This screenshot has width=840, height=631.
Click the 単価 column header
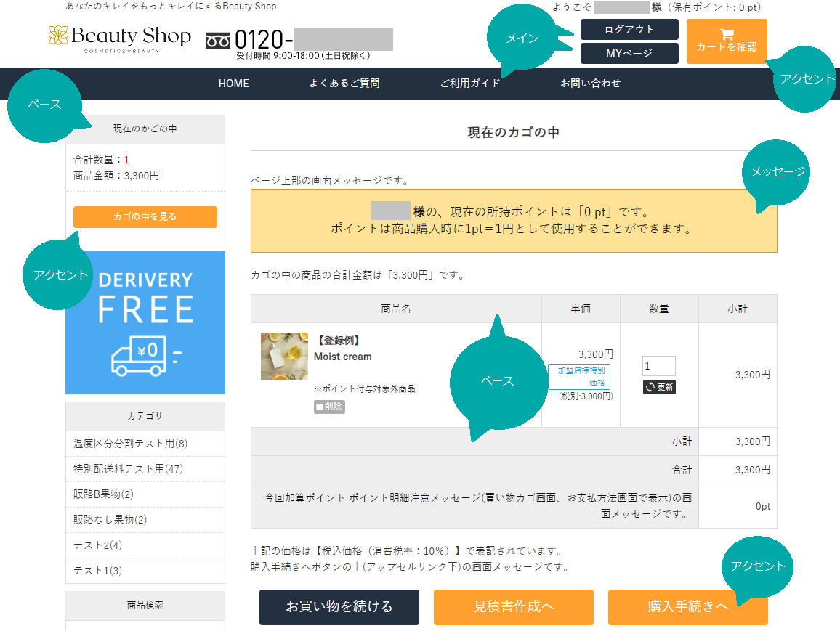[581, 309]
